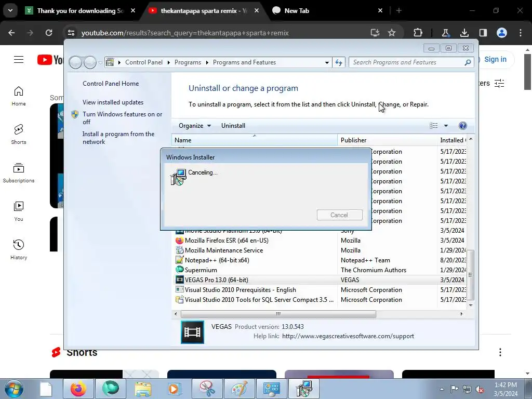Click the vertical scrollbar down arrow in the list
This screenshot has width=532, height=399.
coord(471,305)
